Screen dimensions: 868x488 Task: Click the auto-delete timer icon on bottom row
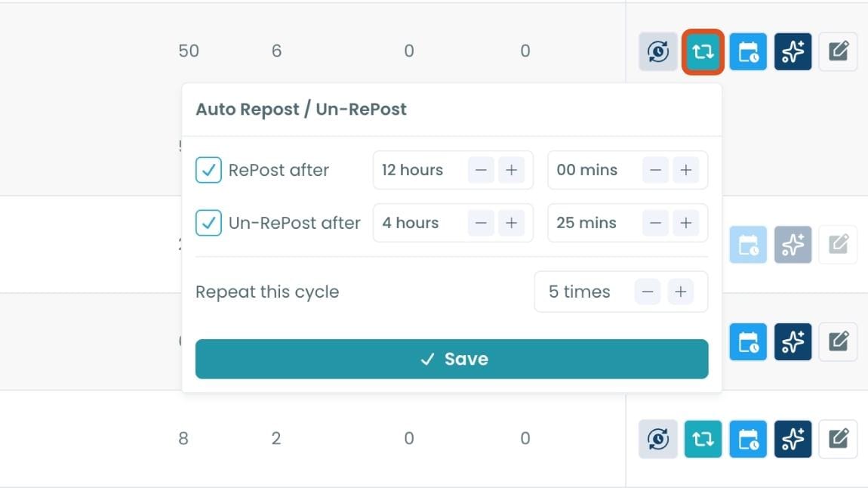(x=657, y=439)
